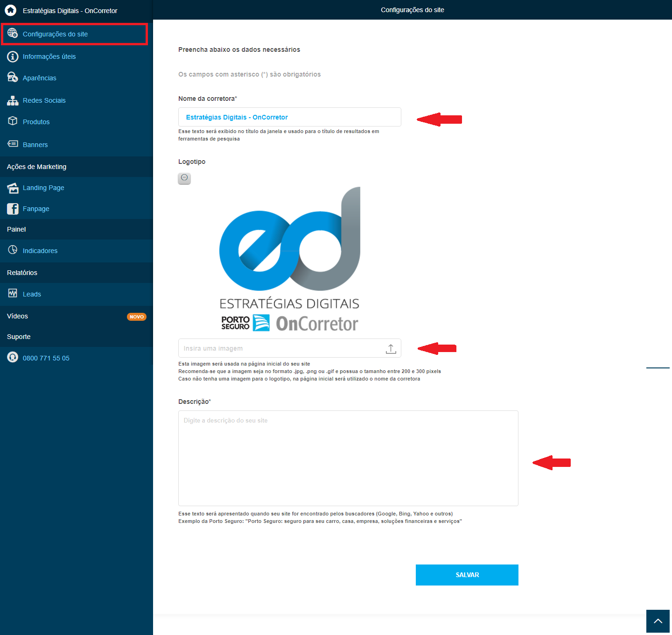
Task: Click the Nome da corretora label
Action: 208,99
